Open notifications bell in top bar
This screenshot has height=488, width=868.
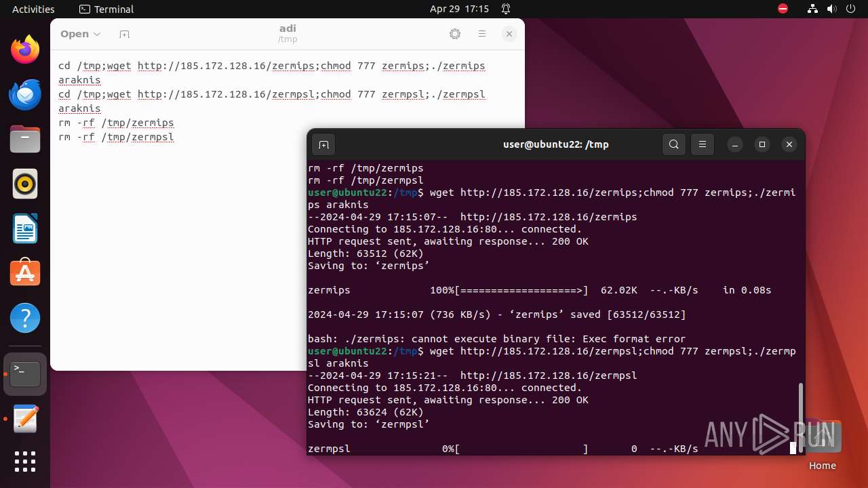click(506, 9)
